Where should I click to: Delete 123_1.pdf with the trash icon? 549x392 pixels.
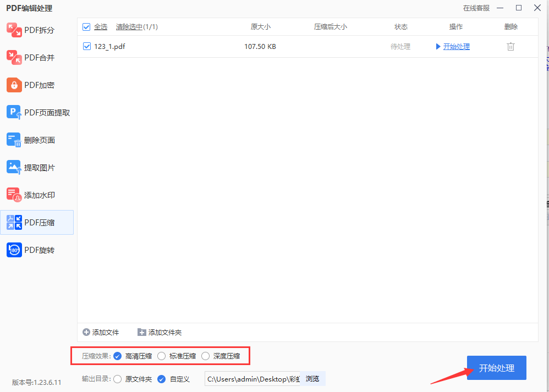click(x=511, y=47)
